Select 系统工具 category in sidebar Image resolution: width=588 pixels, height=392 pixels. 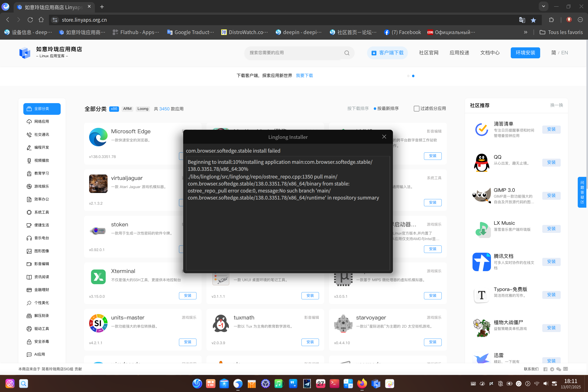coord(42,212)
